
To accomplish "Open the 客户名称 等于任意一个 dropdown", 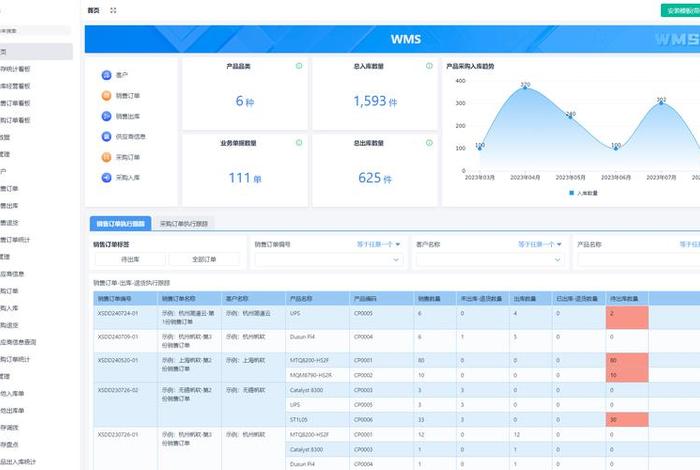I will pyautogui.click(x=542, y=243).
